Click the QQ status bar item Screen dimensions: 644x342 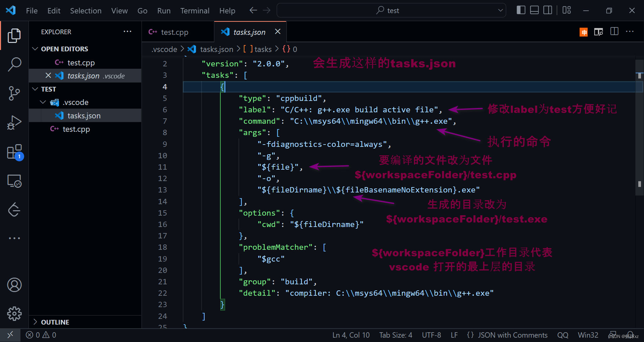coord(562,335)
